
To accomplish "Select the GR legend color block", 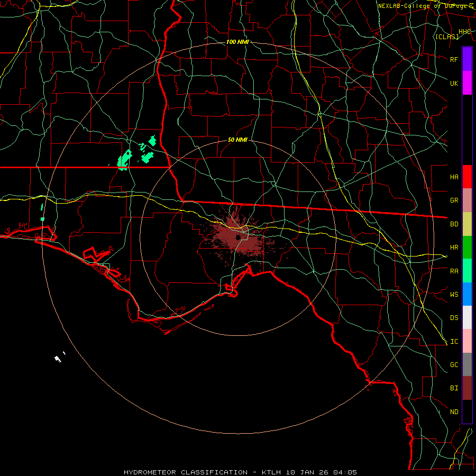I will click(467, 200).
